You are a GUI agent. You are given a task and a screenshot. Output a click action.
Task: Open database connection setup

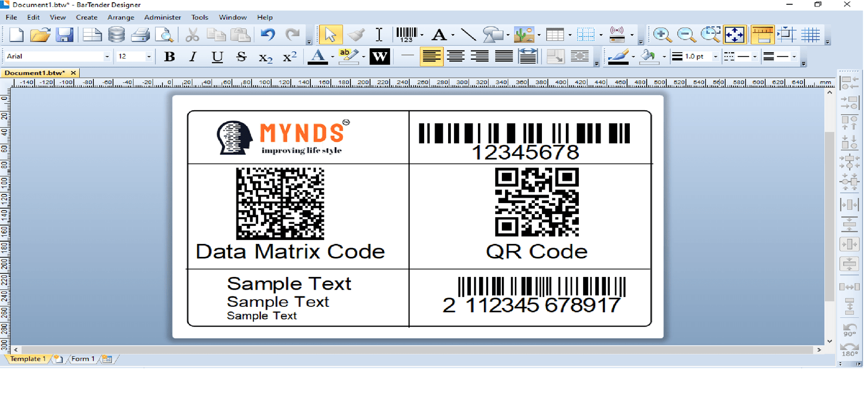click(116, 35)
